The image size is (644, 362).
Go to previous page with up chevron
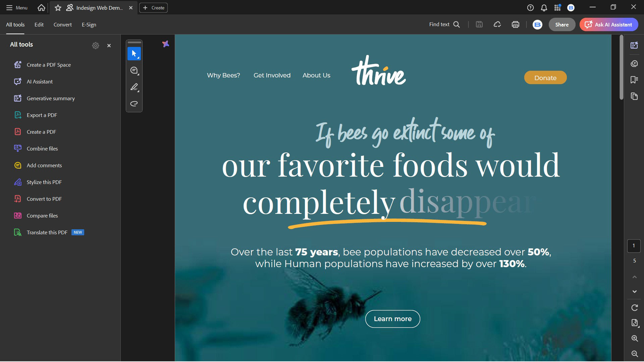pos(634,277)
